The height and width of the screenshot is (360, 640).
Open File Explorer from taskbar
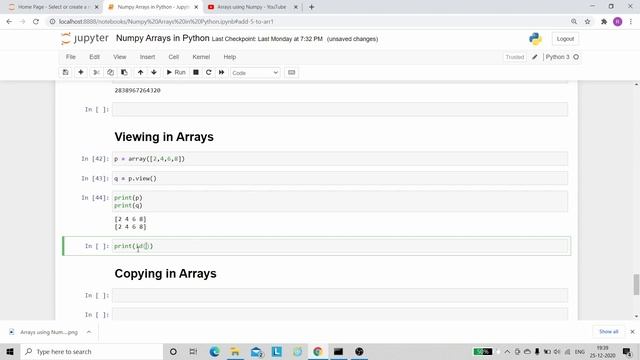click(x=235, y=351)
